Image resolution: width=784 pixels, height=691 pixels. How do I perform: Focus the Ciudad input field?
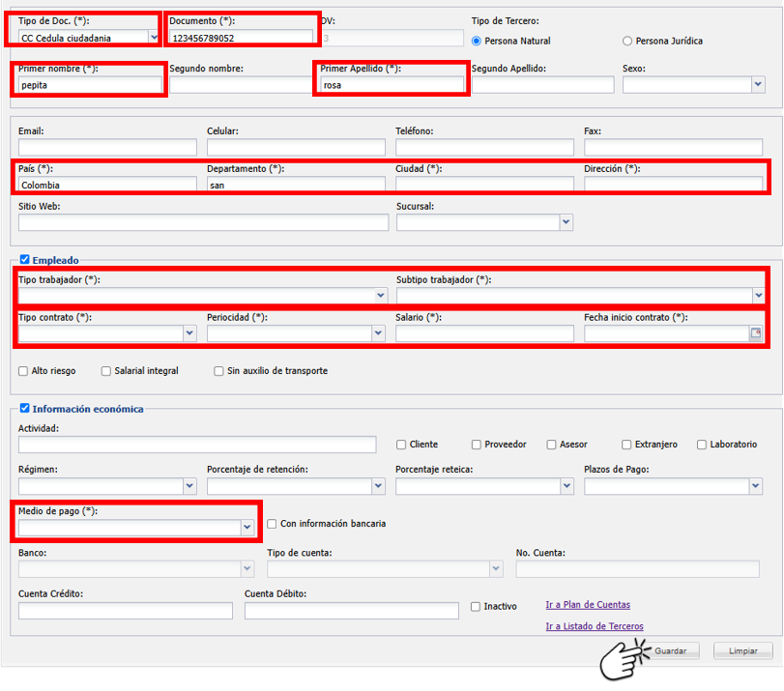(x=484, y=184)
